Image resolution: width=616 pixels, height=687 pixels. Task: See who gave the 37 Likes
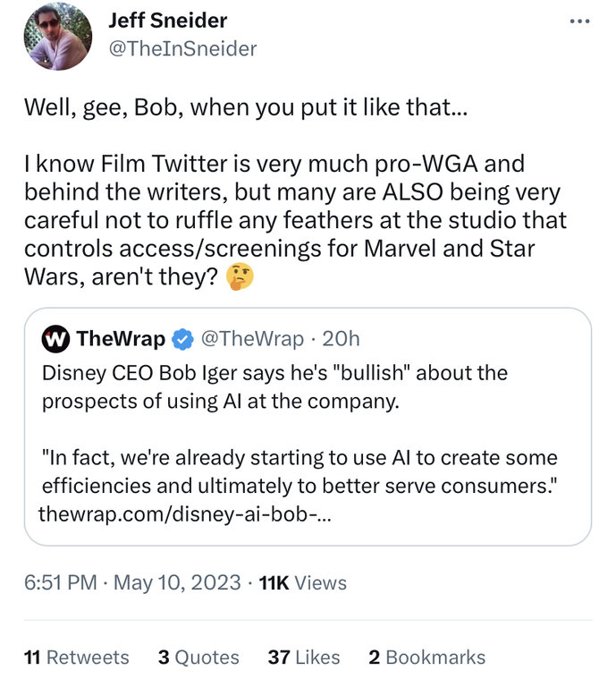click(304, 657)
